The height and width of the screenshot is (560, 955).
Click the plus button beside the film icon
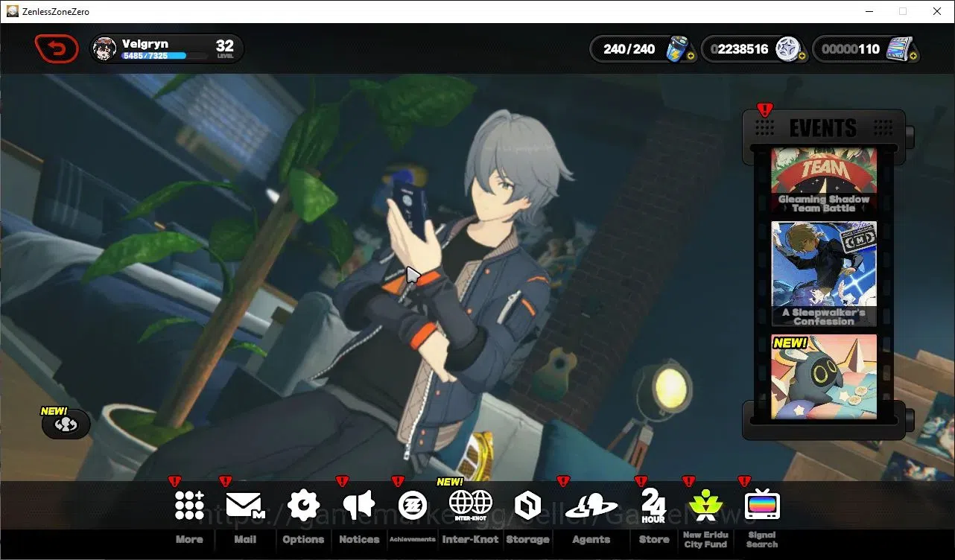point(913,56)
